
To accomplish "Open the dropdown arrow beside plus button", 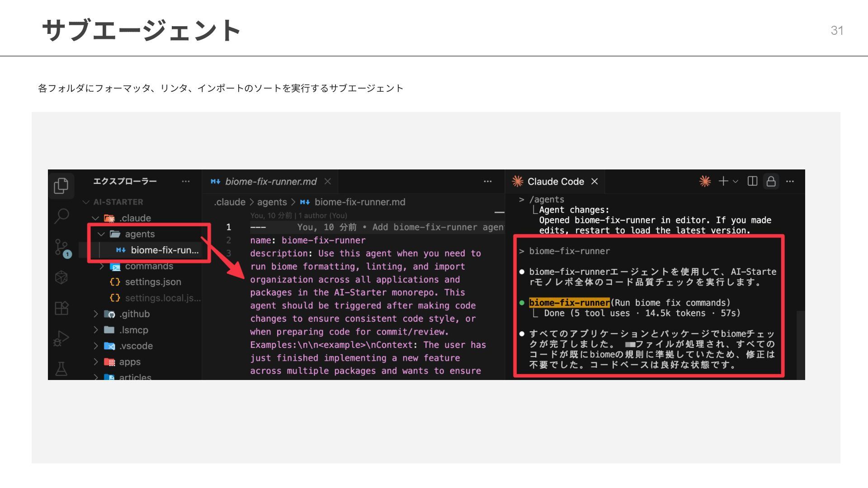I will tap(736, 182).
